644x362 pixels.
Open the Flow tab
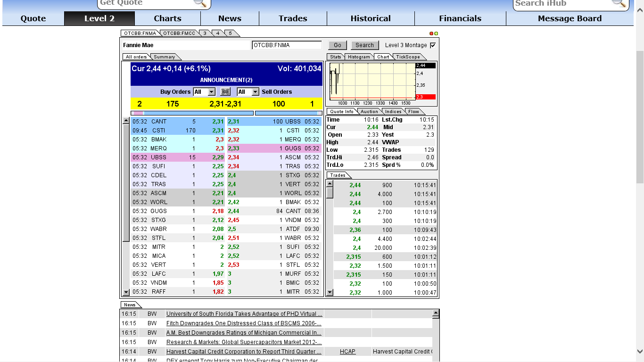coord(413,112)
